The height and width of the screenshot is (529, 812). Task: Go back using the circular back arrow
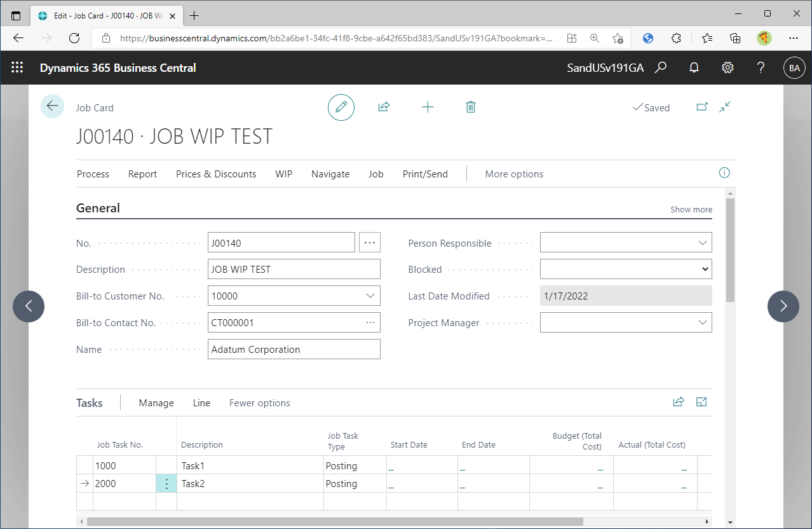(x=52, y=106)
